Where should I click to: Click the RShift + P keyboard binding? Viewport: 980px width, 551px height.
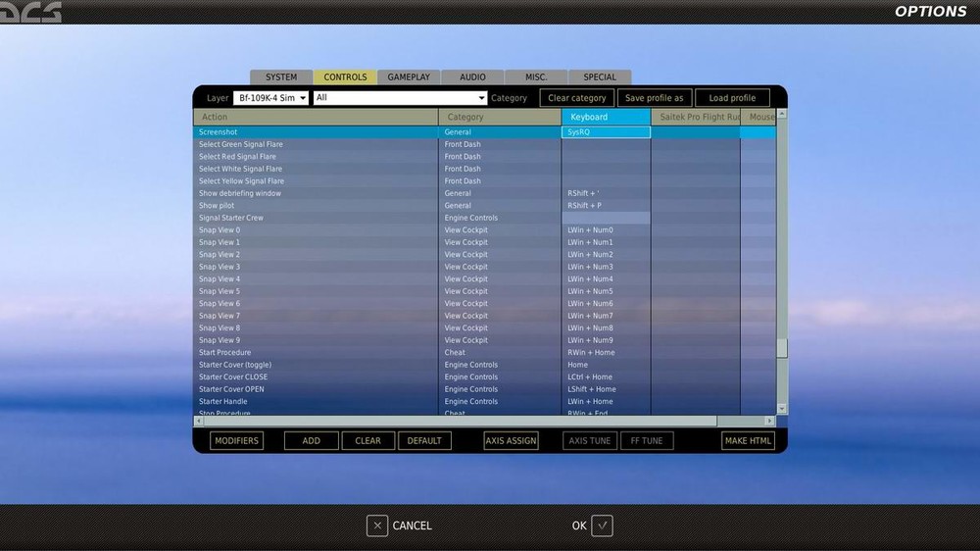606,205
